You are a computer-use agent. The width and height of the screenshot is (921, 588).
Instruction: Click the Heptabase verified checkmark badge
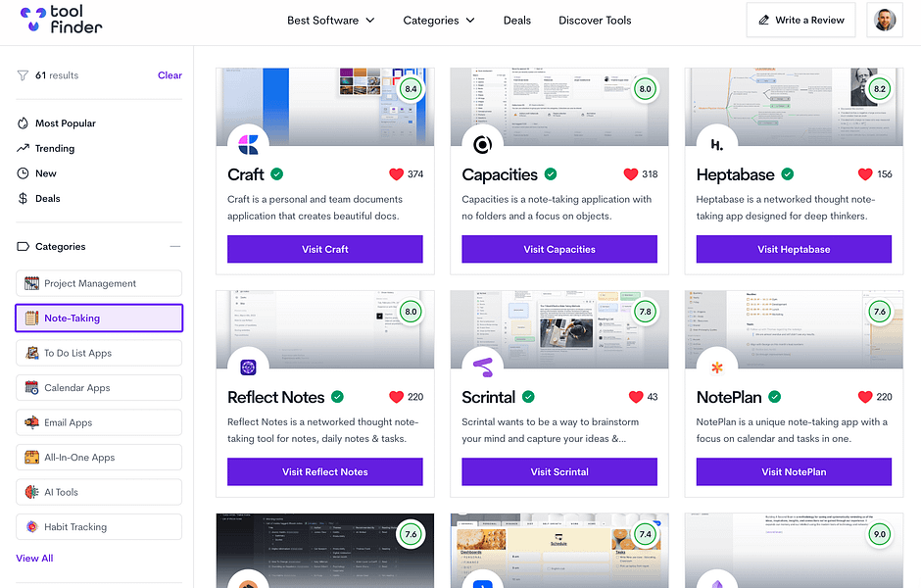[x=788, y=173]
